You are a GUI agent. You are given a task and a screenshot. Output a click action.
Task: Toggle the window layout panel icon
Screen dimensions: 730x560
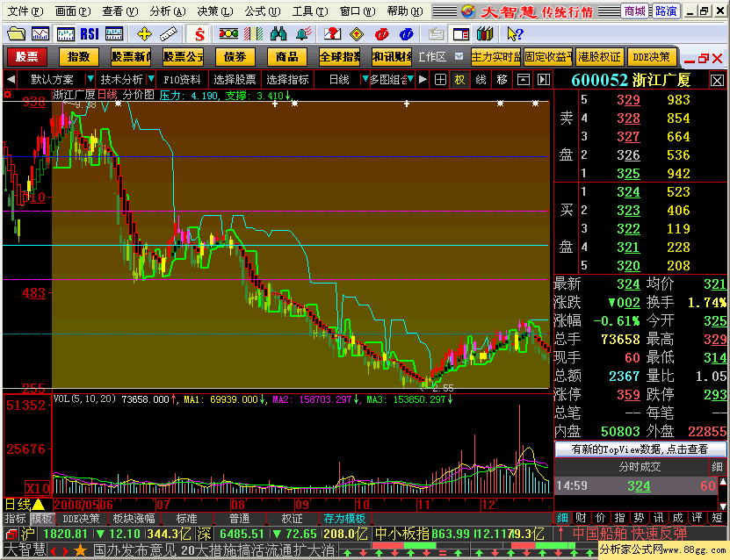point(461,34)
